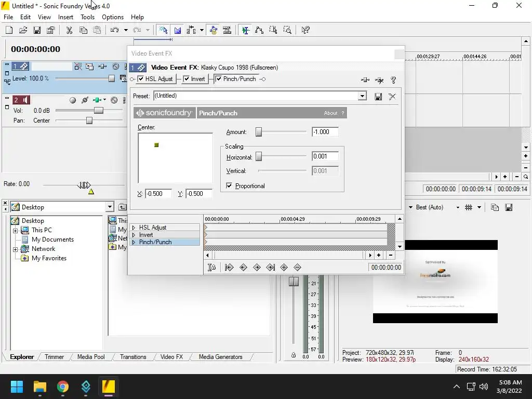The height and width of the screenshot is (399, 532).
Task: Select the Zoom Edit tool
Action: (x=287, y=30)
